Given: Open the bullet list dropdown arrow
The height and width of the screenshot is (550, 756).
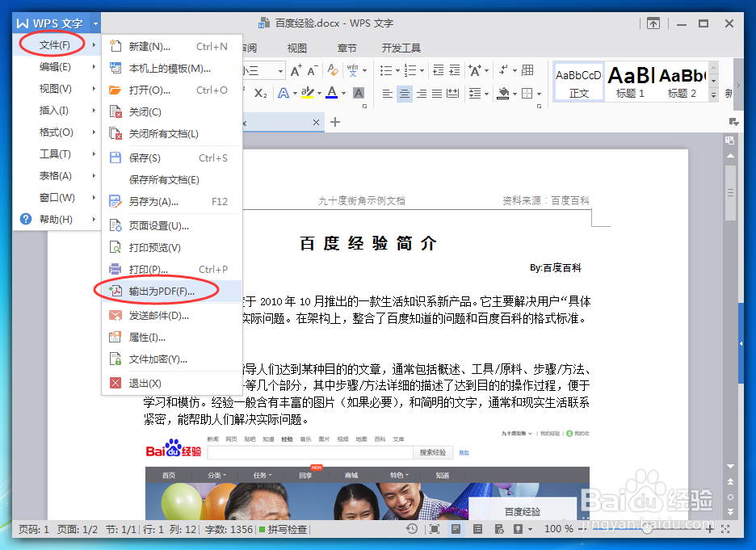Looking at the screenshot, I should pos(397,70).
